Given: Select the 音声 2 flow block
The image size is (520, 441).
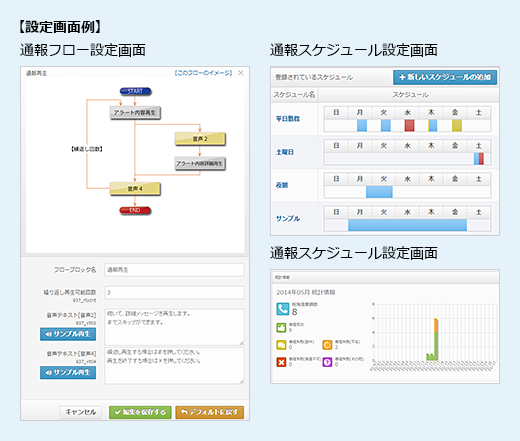Looking at the screenshot, I should click(200, 139).
